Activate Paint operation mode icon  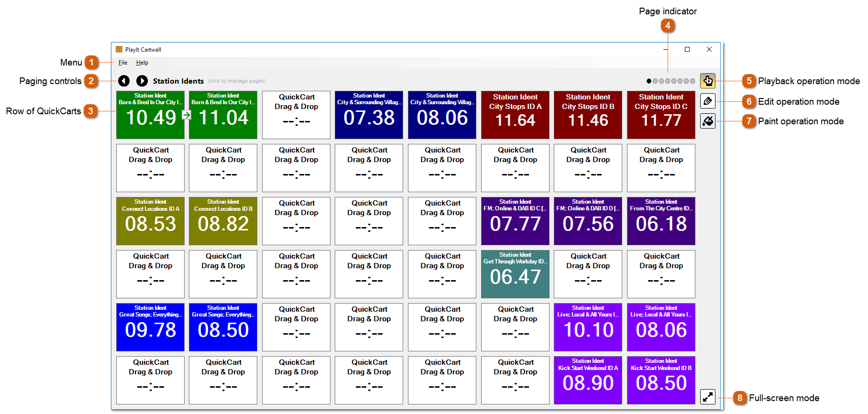(x=708, y=121)
